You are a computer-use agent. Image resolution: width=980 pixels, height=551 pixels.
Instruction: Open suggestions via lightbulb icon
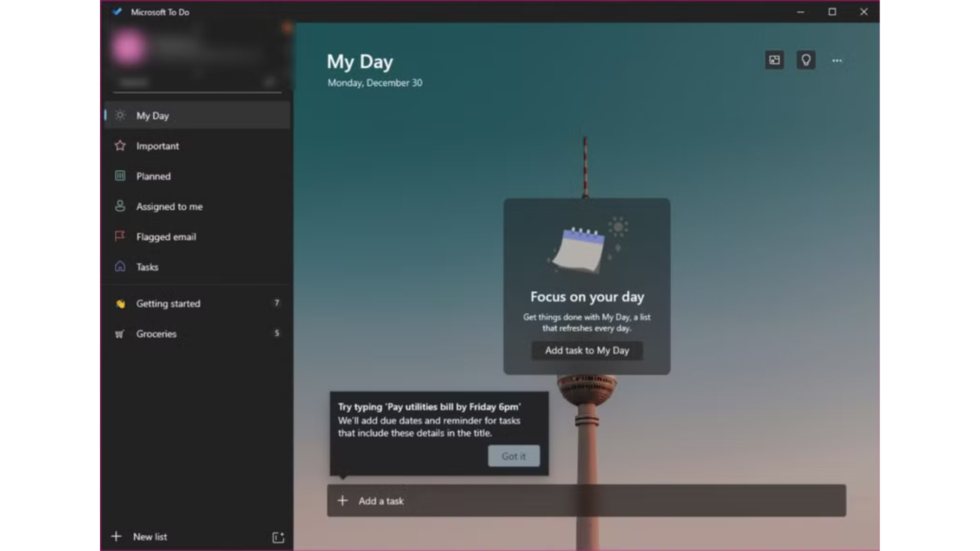[x=806, y=60]
